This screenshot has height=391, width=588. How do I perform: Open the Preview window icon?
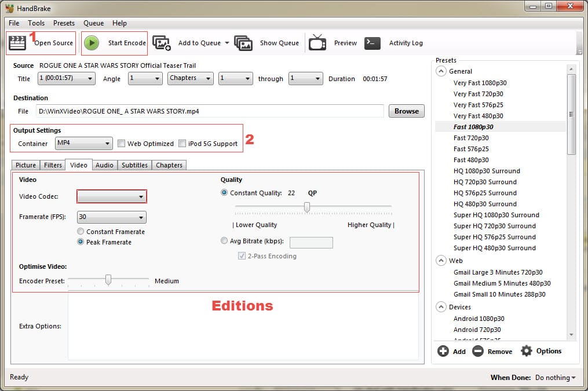tap(317, 42)
